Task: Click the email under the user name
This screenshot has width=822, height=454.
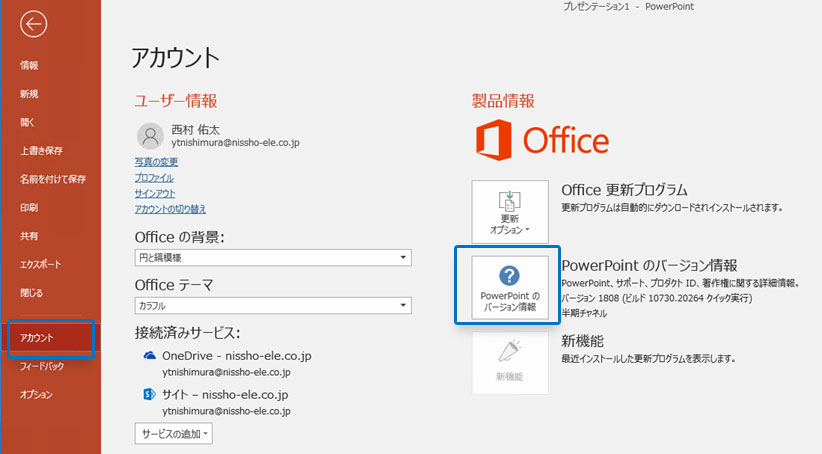Action: click(235, 143)
